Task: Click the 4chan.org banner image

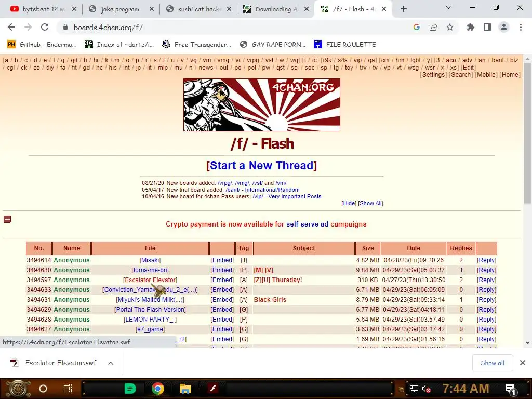Action: 262,105
